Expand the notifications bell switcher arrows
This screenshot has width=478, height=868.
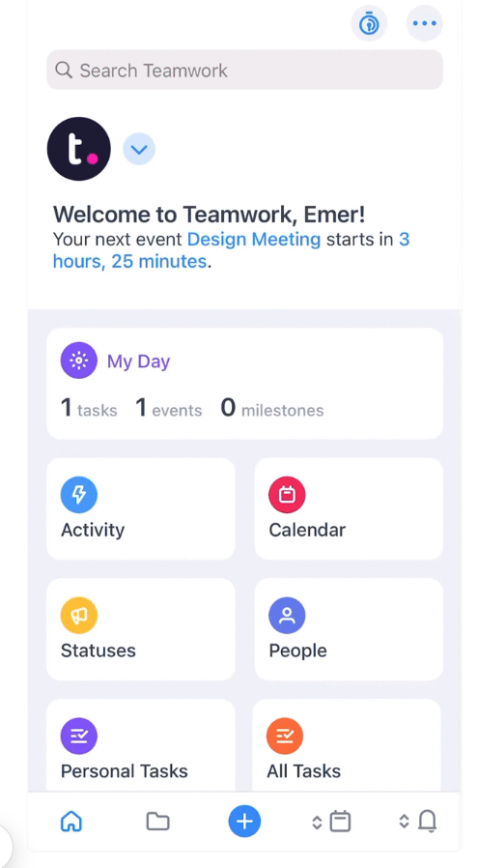pyautogui.click(x=404, y=822)
